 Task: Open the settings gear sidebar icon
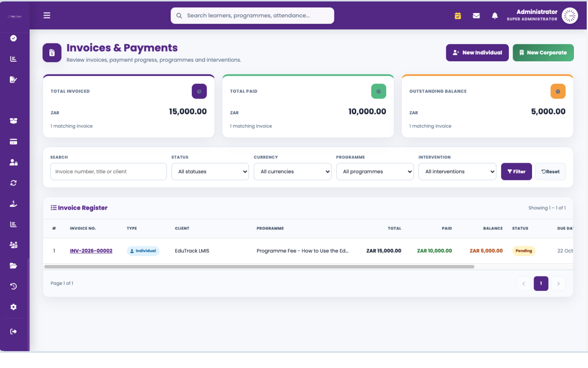(13, 307)
